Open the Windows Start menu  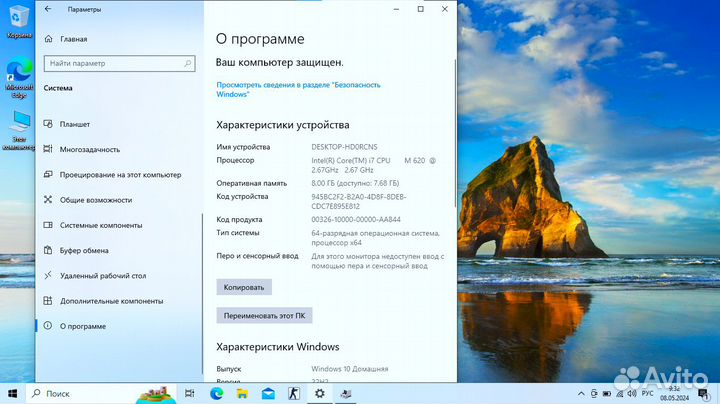(x=13, y=393)
